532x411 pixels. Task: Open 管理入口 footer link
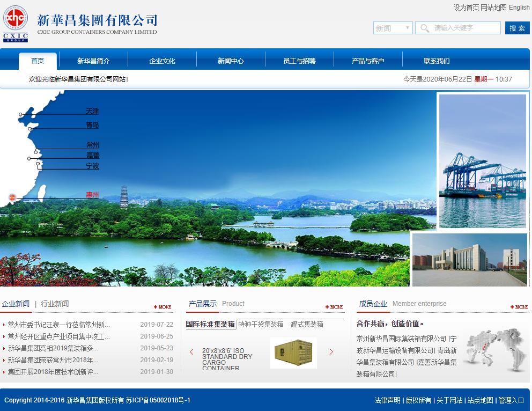pos(511,400)
